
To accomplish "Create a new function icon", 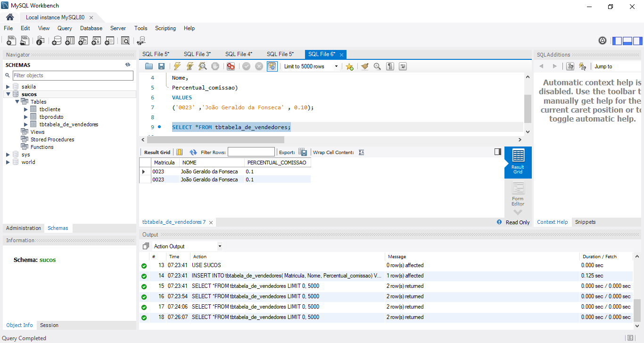I will tap(109, 41).
